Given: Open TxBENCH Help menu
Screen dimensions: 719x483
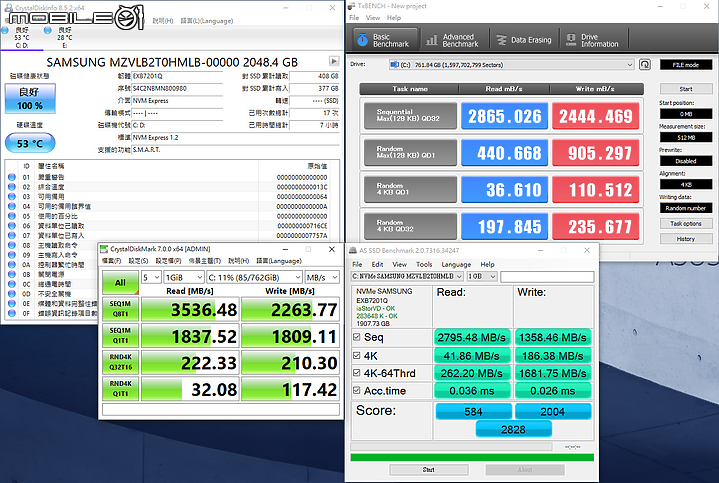Looking at the screenshot, I should [x=394, y=18].
